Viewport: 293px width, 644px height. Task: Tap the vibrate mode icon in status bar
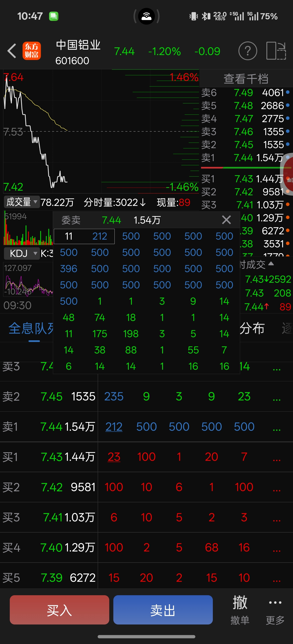(194, 16)
